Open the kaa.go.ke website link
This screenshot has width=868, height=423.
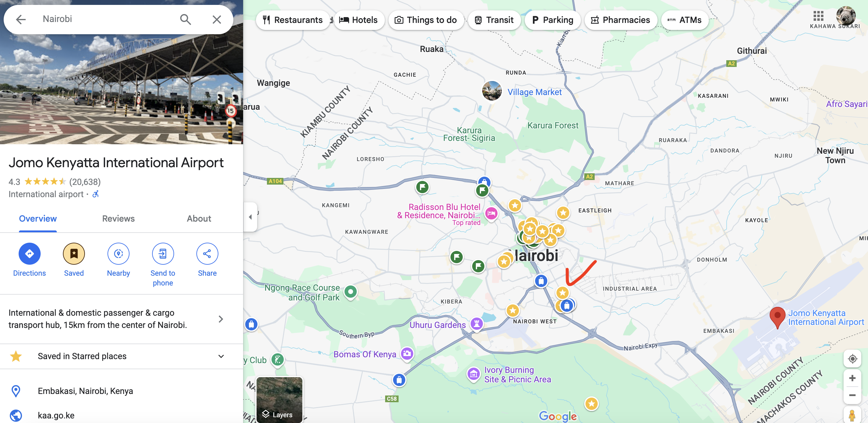click(x=56, y=415)
